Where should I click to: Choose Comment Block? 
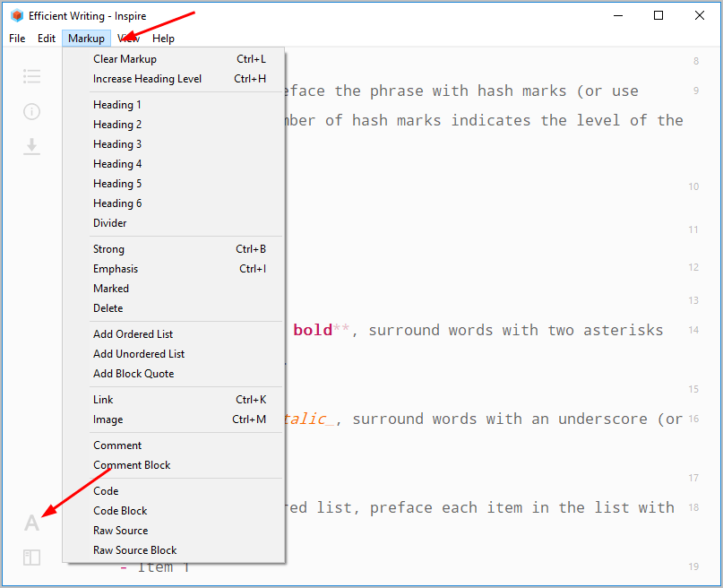(174, 465)
